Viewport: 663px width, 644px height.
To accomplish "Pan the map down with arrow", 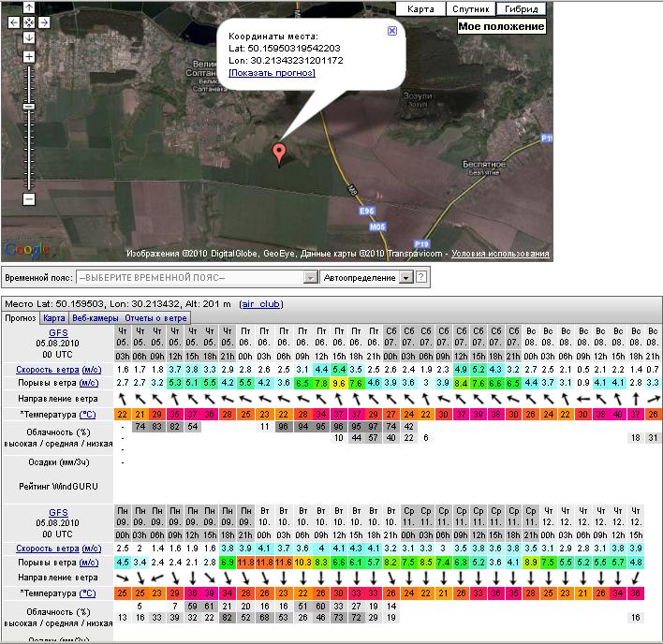I will (29, 37).
